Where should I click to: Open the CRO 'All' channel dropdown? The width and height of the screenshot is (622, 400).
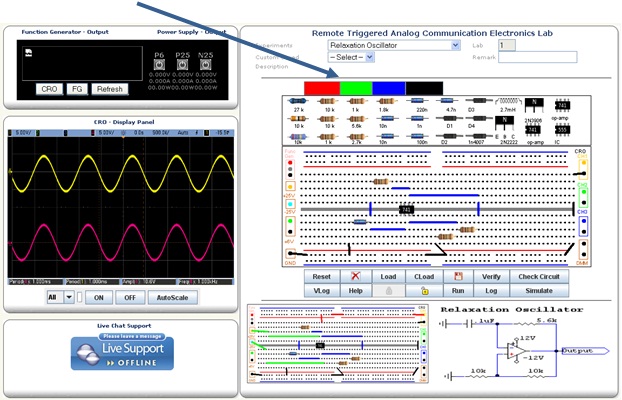click(60, 297)
